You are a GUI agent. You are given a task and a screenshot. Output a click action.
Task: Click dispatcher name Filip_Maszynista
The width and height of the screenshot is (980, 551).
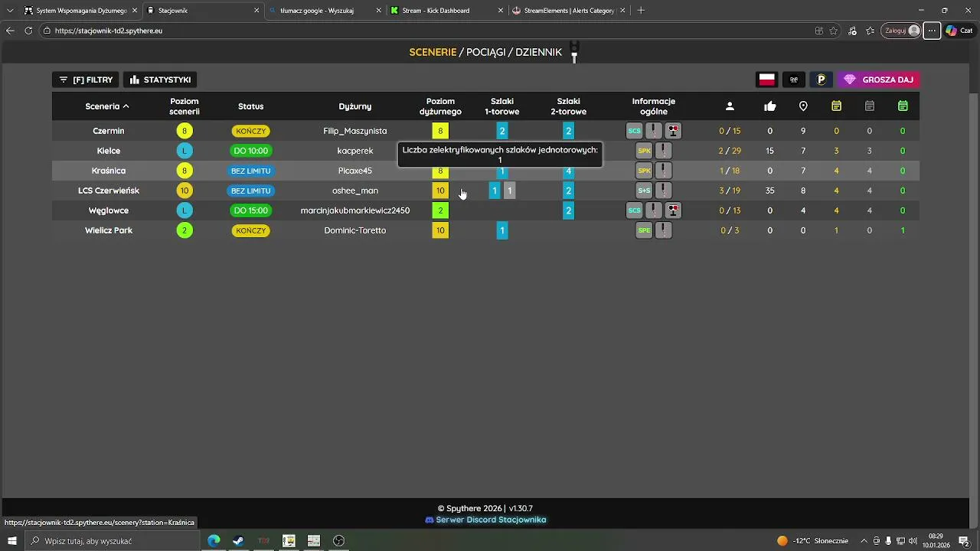click(355, 131)
